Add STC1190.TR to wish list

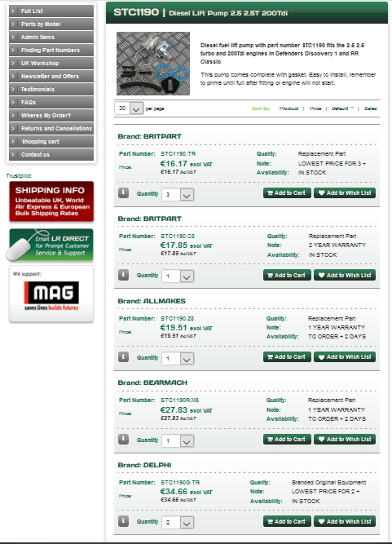point(345,193)
